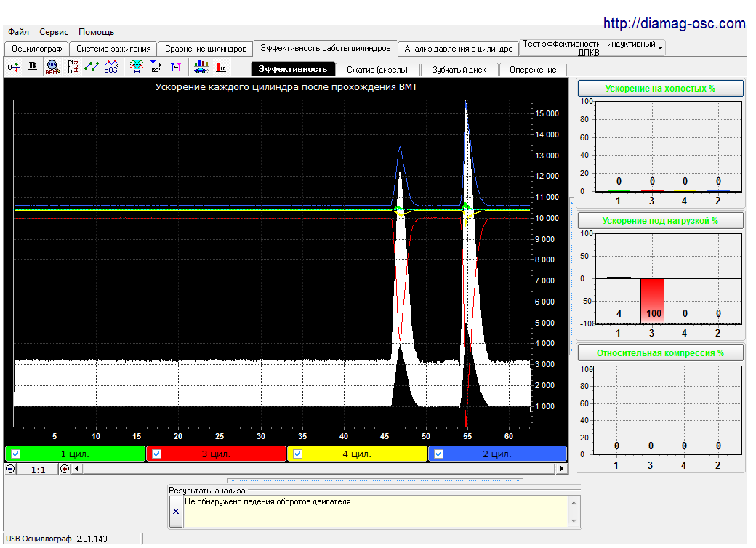756x548 pixels.
Task: Click the 1:1 zoom scale field
Action: pyautogui.click(x=38, y=470)
